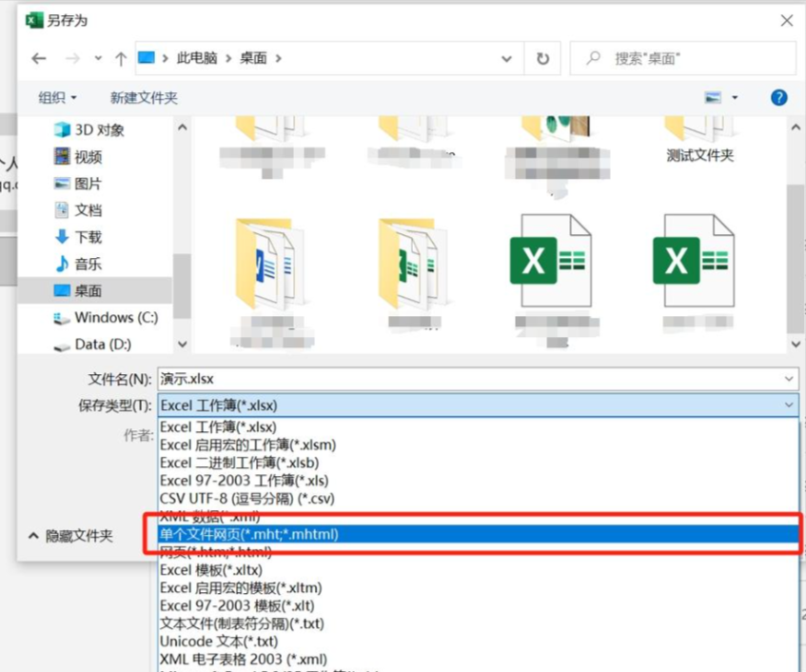Click the search 桌面 field
Image resolution: width=806 pixels, height=672 pixels.
pyautogui.click(x=683, y=59)
